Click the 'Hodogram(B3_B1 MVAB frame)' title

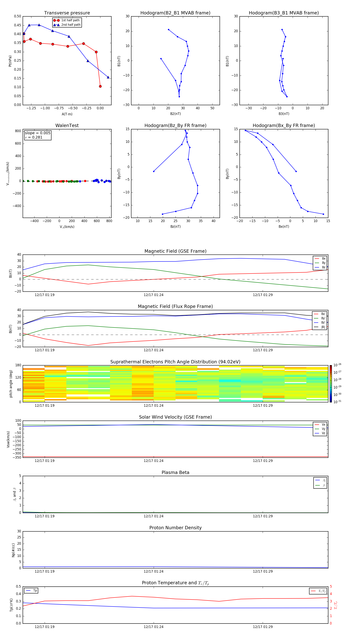284,13
